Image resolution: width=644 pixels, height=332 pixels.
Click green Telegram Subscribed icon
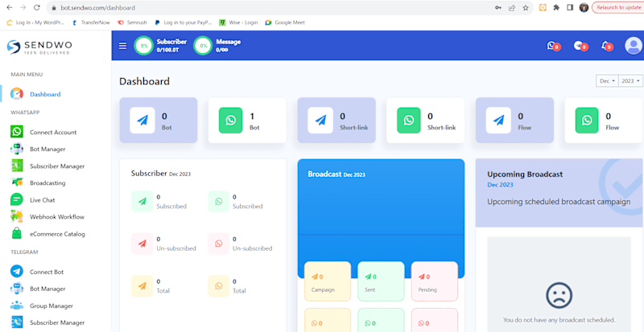click(142, 202)
